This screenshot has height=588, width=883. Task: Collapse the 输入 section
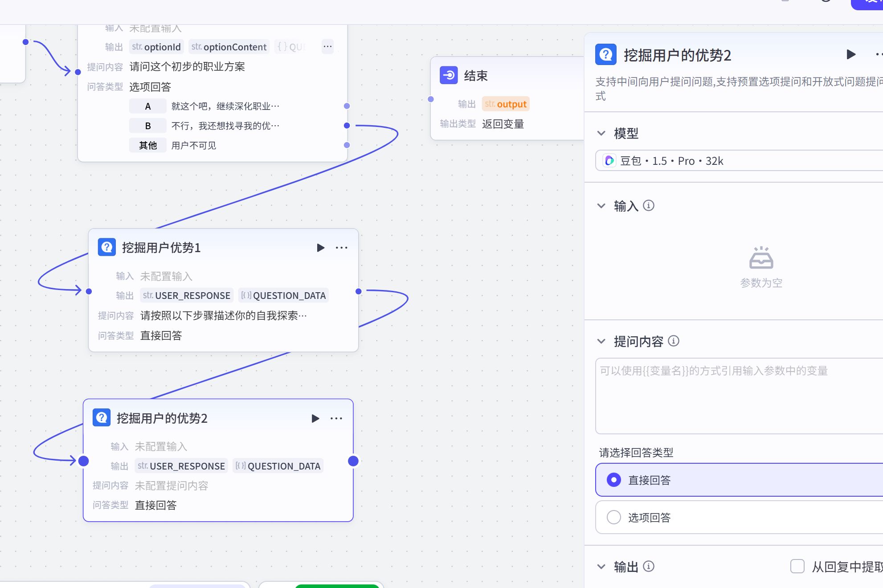tap(601, 205)
